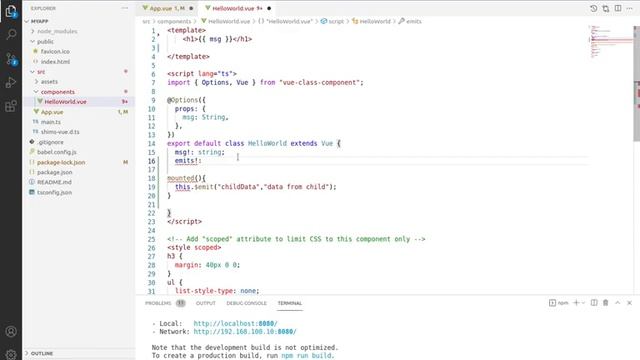Open the Source Control view
The width and height of the screenshot is (640, 360).
click(11, 59)
